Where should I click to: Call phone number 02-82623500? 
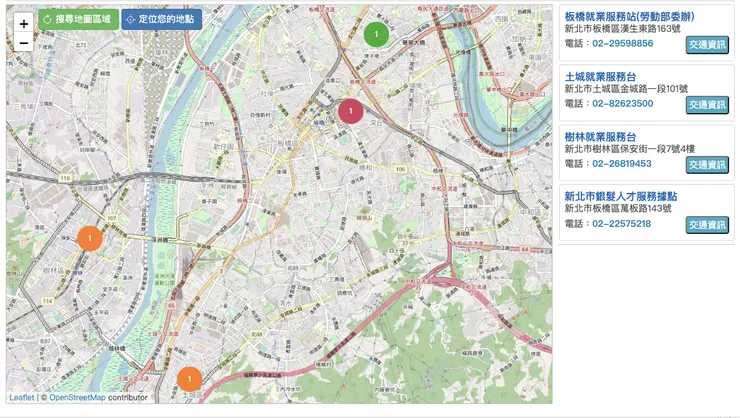point(622,103)
